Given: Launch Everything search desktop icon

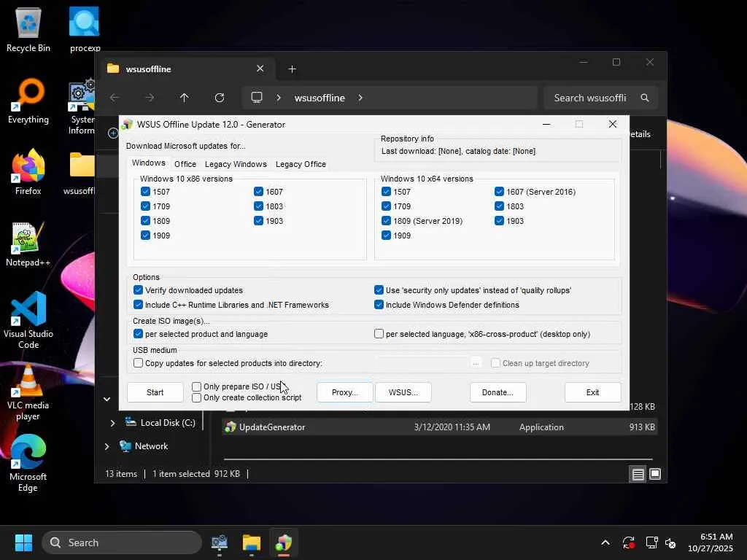Looking at the screenshot, I should pos(28,101).
